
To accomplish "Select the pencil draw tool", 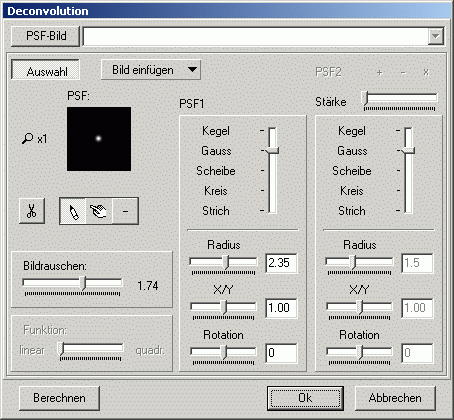I will 73,211.
